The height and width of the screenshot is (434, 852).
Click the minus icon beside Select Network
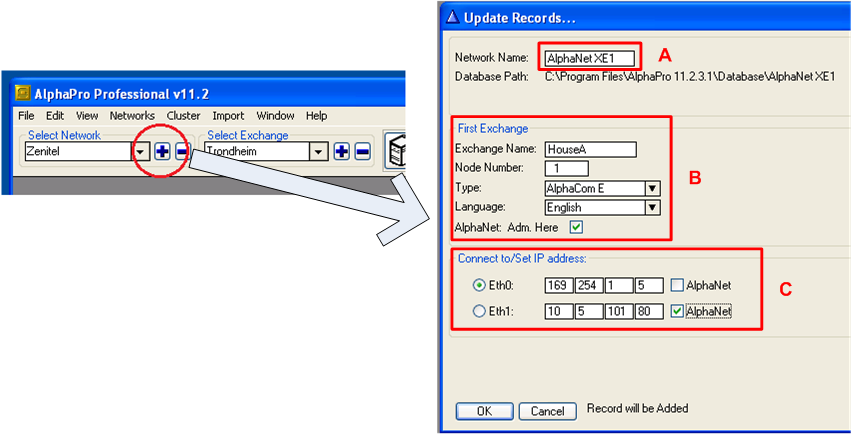pyautogui.click(x=181, y=152)
